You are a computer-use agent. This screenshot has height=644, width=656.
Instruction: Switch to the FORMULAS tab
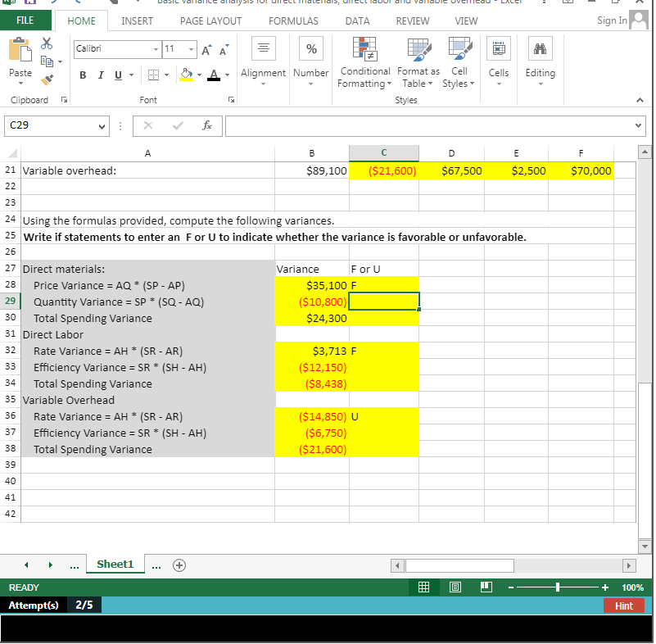point(293,21)
